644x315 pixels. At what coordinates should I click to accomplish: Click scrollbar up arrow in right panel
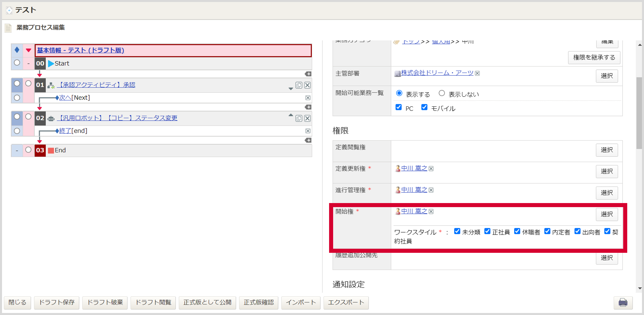pyautogui.click(x=640, y=45)
